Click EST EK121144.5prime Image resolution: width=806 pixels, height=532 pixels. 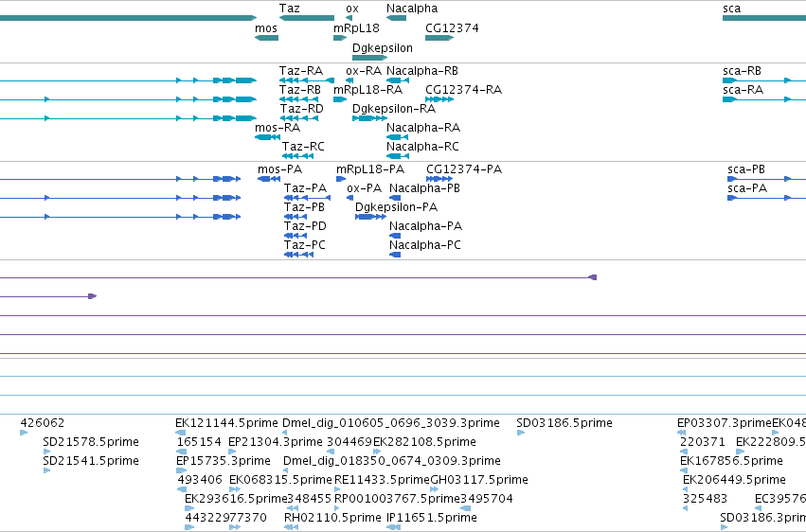tap(226, 423)
